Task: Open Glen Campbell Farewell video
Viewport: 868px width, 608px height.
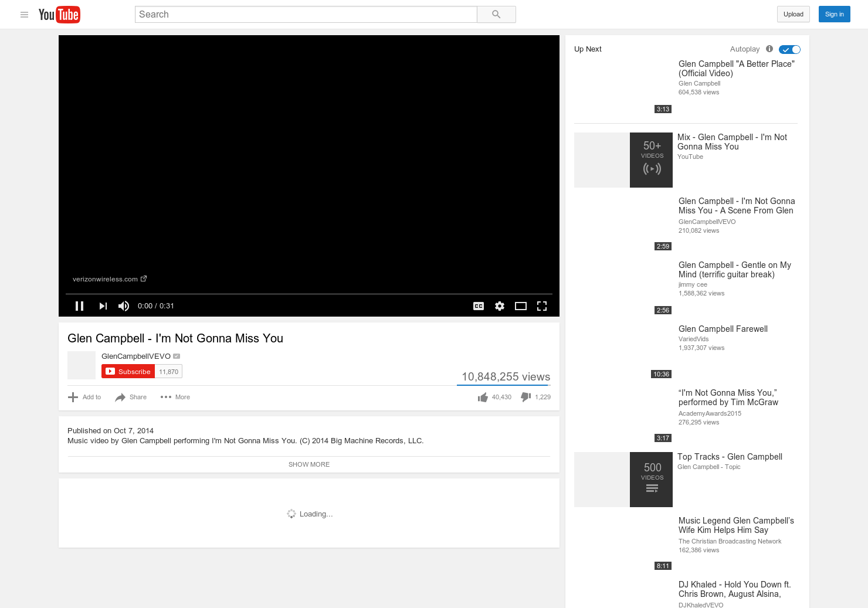Action: 723,329
